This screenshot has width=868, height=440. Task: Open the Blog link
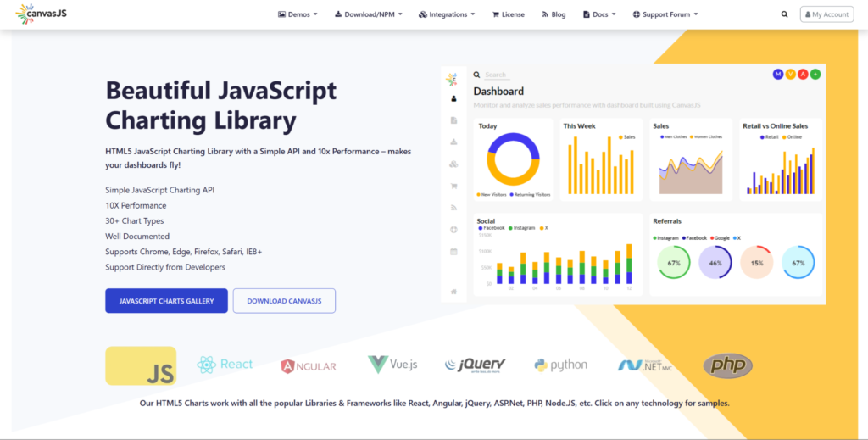(x=554, y=14)
